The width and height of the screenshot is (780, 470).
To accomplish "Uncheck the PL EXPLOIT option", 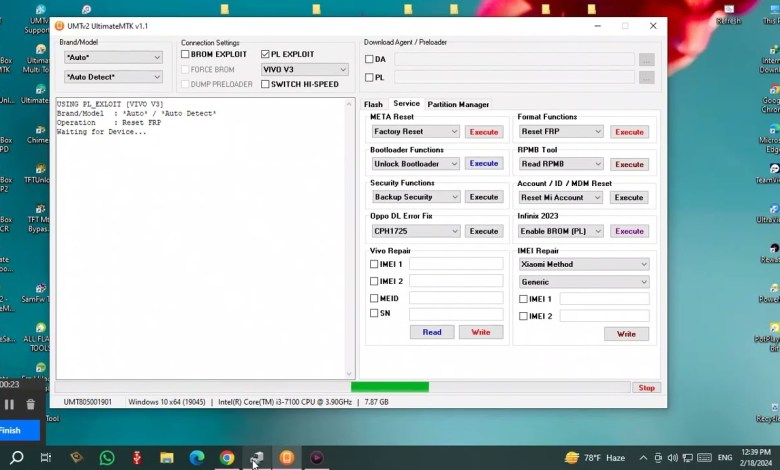I will coord(266,54).
